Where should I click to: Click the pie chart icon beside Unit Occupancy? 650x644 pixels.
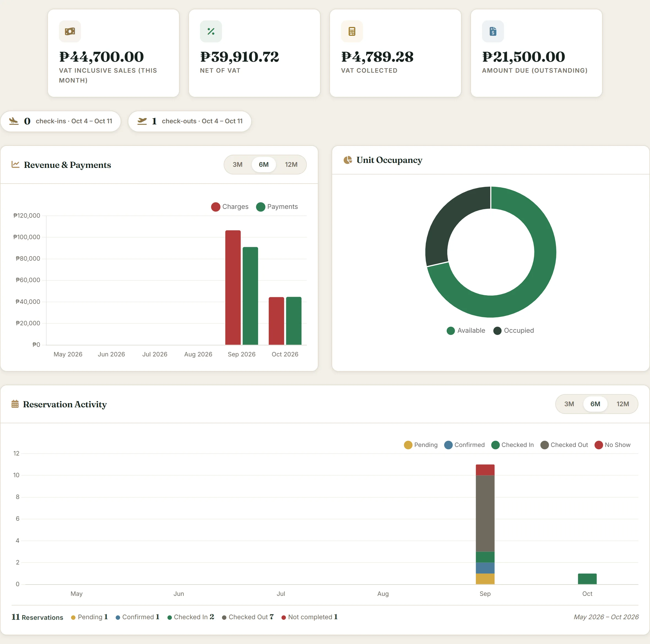348,160
